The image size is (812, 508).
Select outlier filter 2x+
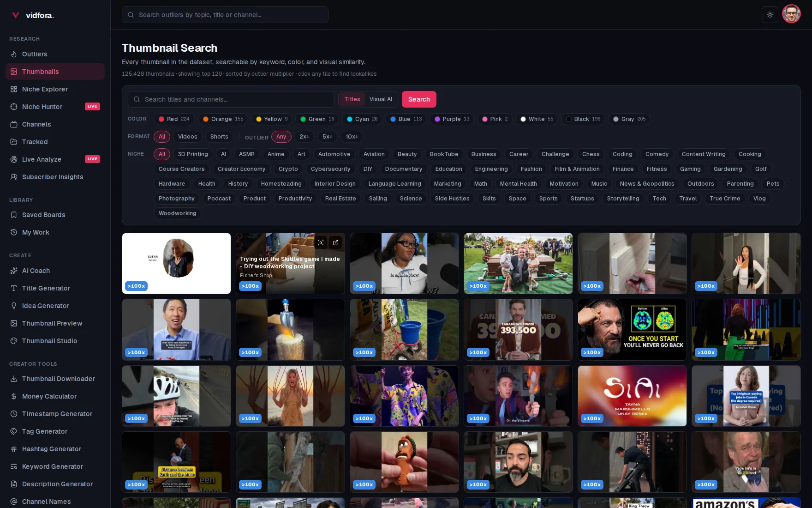(304, 137)
